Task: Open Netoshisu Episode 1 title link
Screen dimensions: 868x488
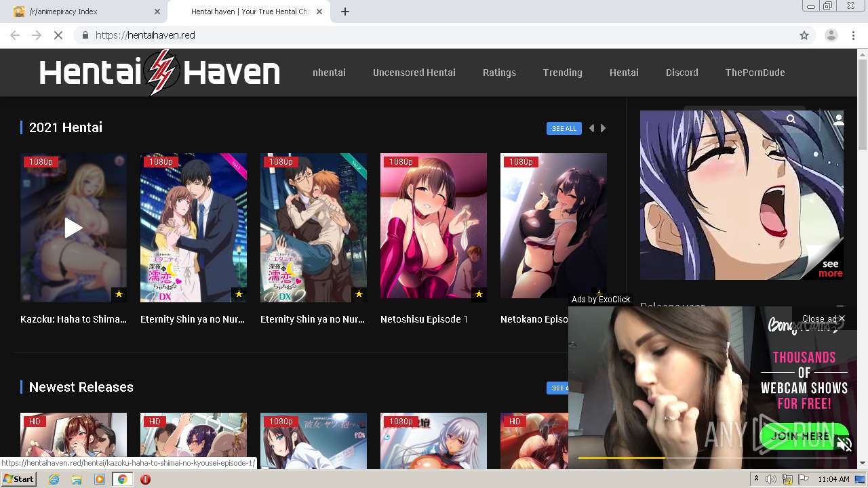Action: 424,319
